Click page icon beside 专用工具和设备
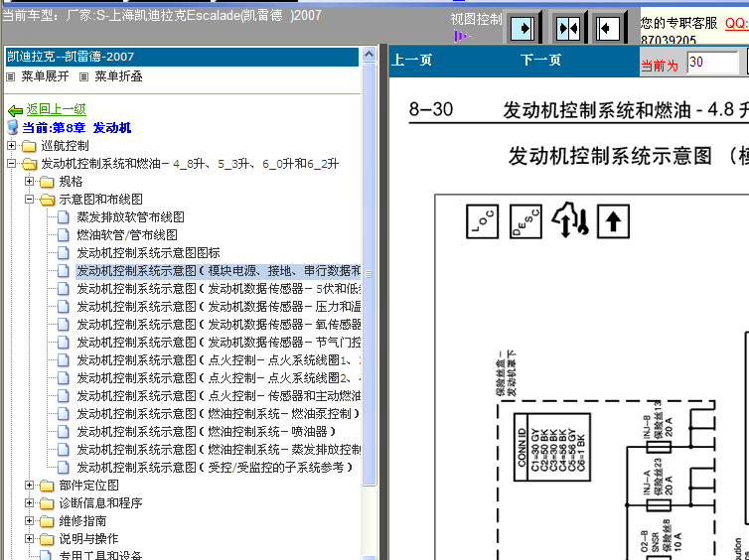Viewport: 749px width, 560px height. coord(46,555)
